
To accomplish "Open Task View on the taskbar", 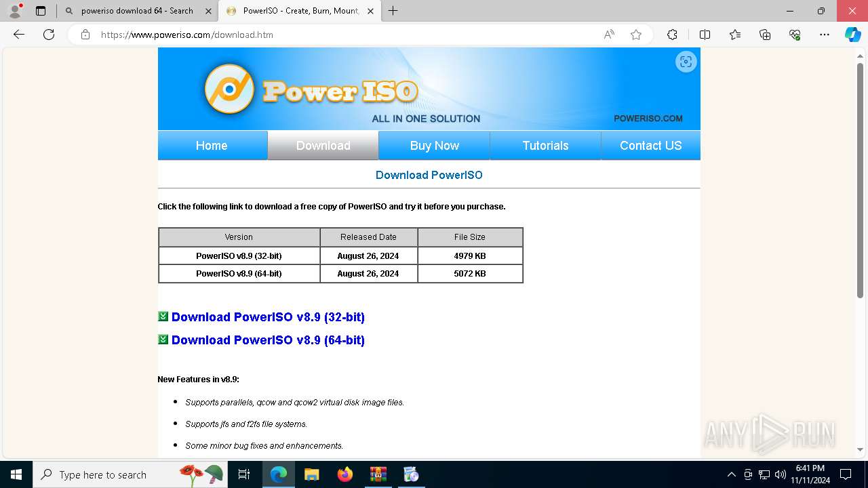I will coord(244,474).
